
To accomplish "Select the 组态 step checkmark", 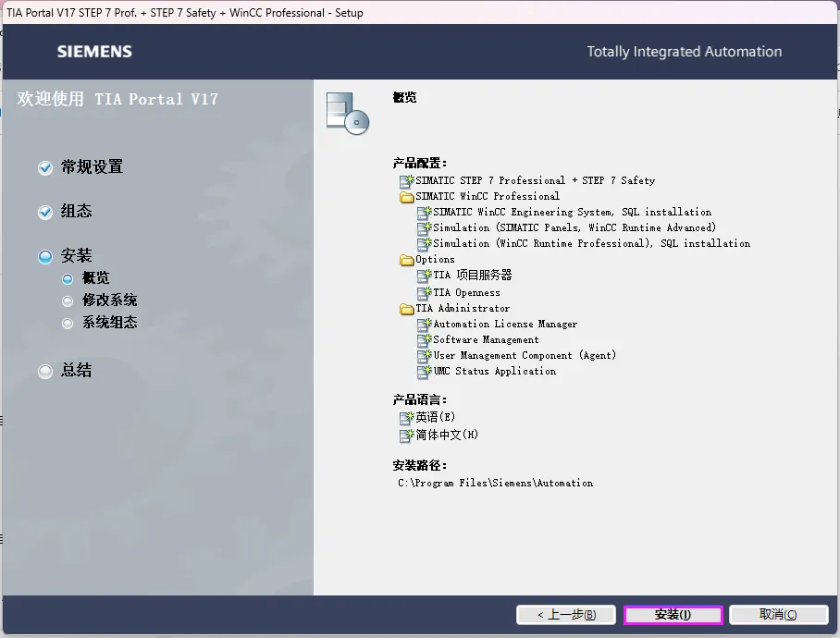I will [x=45, y=212].
